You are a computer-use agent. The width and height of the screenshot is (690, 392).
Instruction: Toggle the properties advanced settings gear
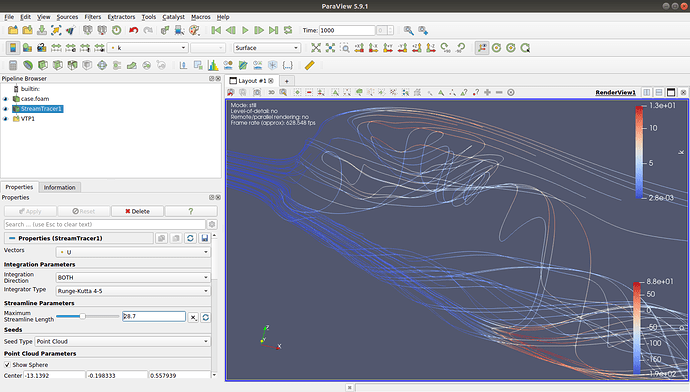click(x=212, y=224)
